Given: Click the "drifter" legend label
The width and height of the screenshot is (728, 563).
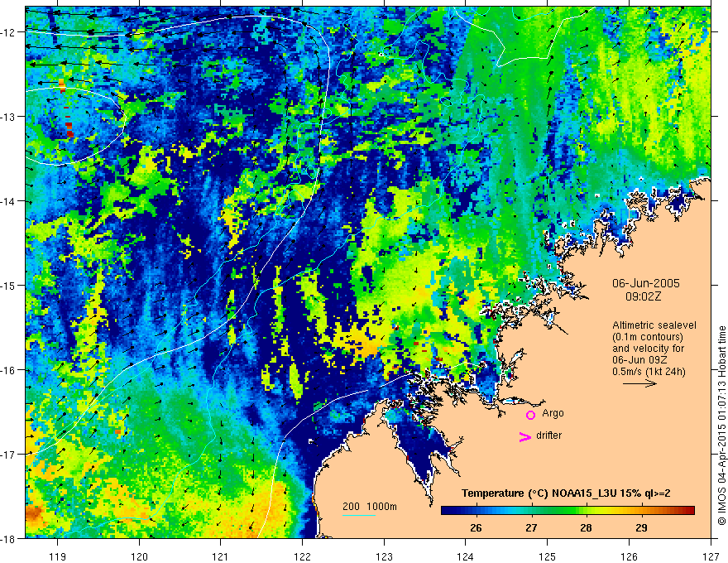Looking at the screenshot, I should pos(548,435).
